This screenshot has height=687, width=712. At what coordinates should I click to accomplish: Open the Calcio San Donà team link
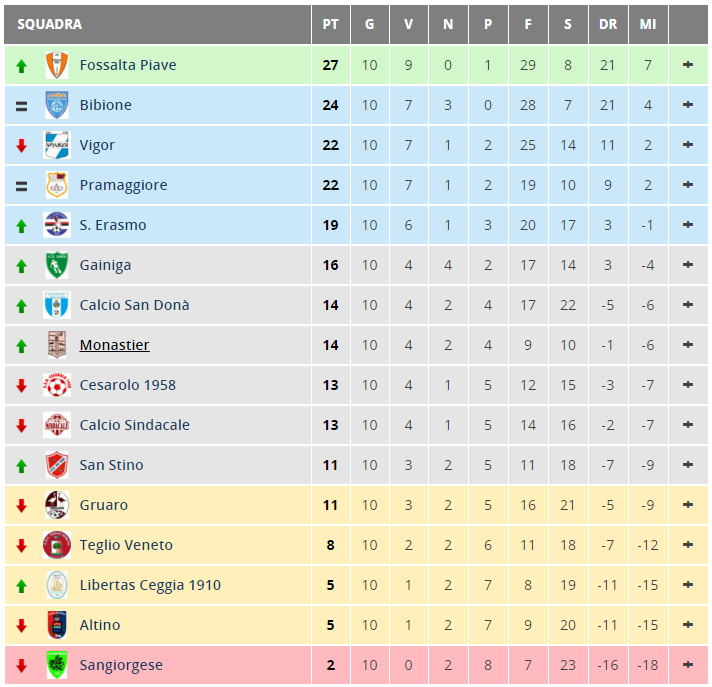pyautogui.click(x=134, y=305)
